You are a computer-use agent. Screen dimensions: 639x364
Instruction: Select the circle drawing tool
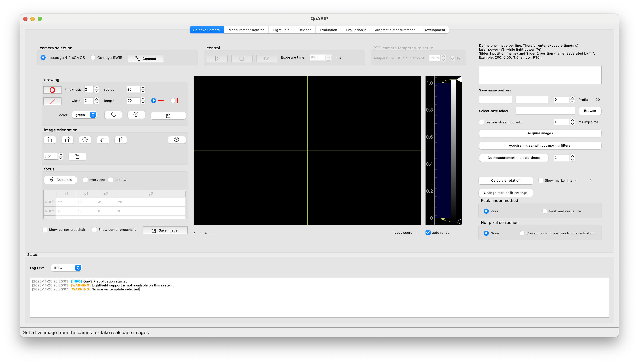point(52,90)
